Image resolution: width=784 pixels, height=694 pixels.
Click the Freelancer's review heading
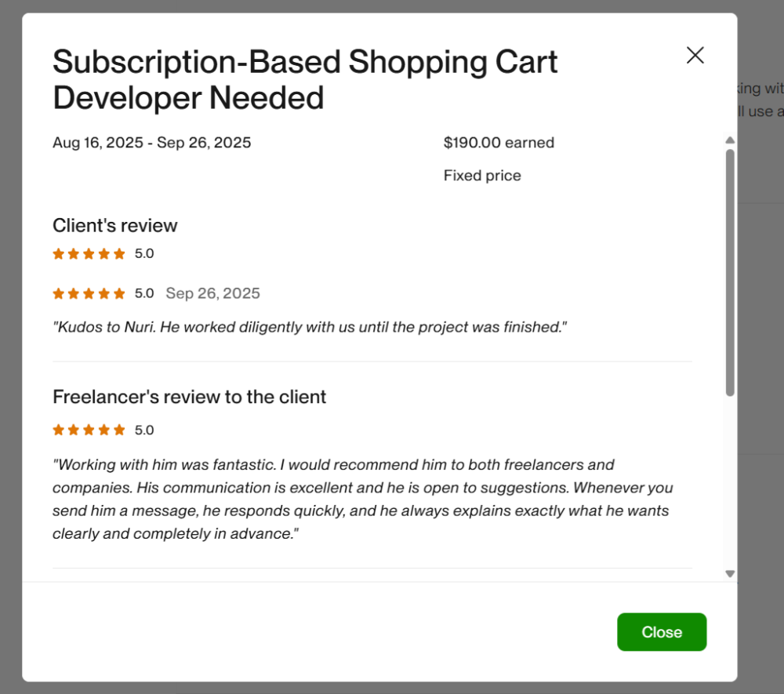[189, 397]
